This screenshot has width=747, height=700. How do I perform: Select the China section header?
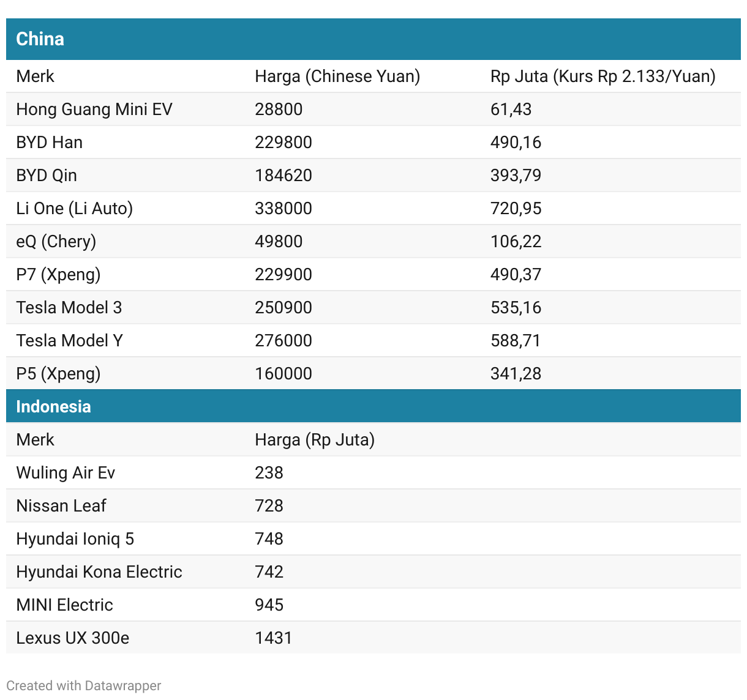pos(40,39)
